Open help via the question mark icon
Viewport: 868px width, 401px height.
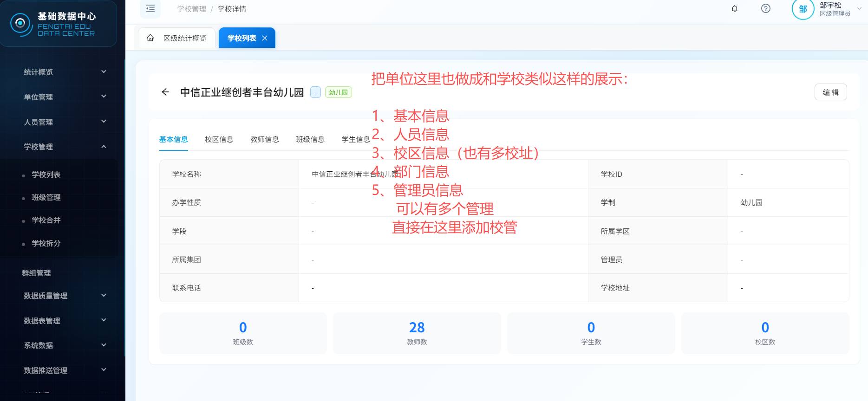(766, 9)
